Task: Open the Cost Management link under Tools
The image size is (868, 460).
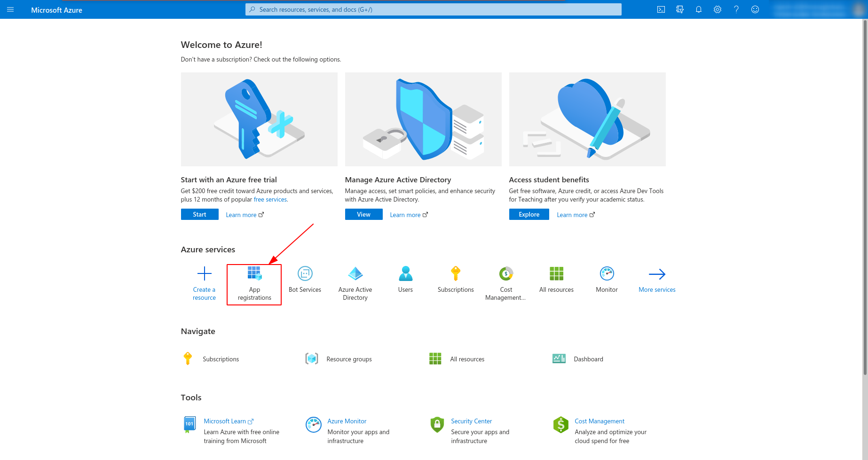Action: pos(600,421)
